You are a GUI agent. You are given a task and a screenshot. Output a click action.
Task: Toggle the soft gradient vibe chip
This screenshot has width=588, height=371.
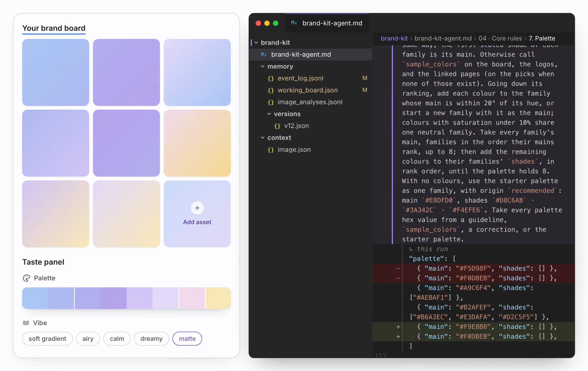point(47,339)
